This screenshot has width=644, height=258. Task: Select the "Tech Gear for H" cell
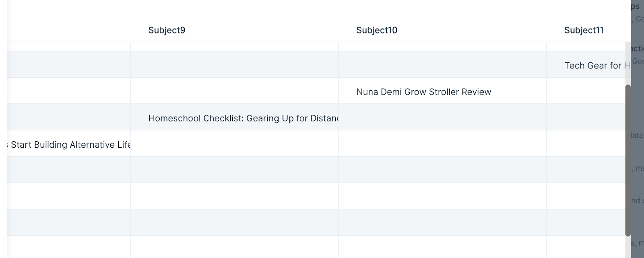[x=588, y=64]
